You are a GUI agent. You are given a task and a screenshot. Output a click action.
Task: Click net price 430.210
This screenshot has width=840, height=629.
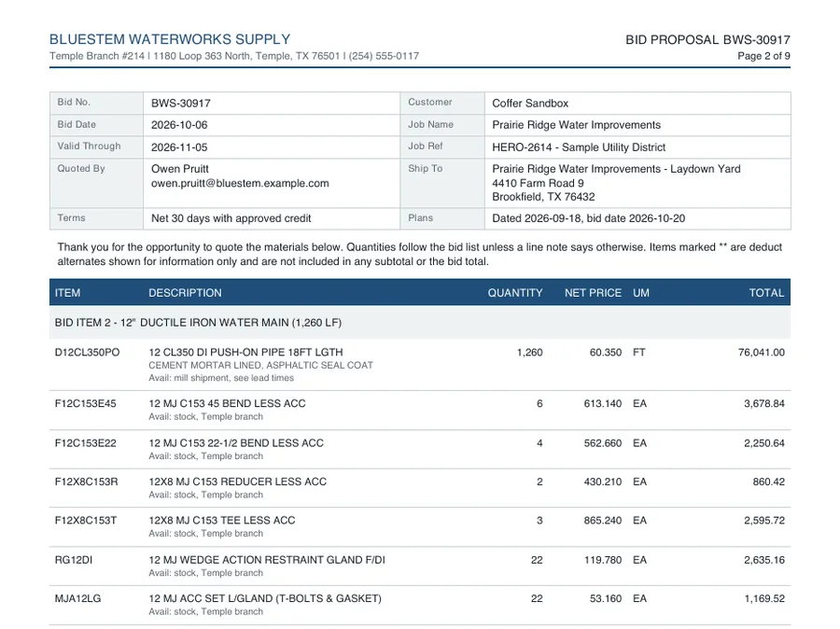pos(603,482)
